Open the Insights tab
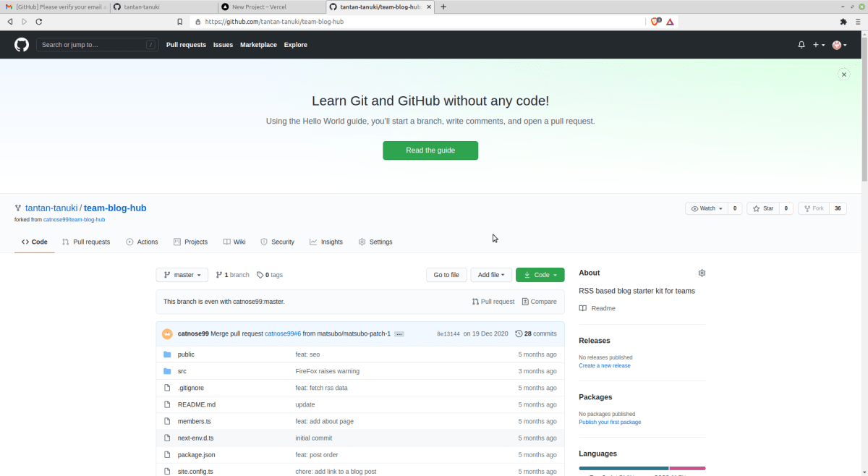This screenshot has height=476, width=868. coord(326,242)
